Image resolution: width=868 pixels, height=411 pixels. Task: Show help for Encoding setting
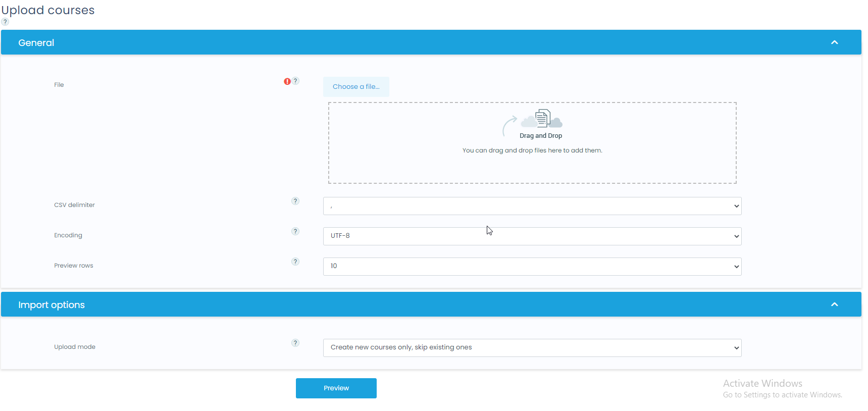pyautogui.click(x=295, y=231)
